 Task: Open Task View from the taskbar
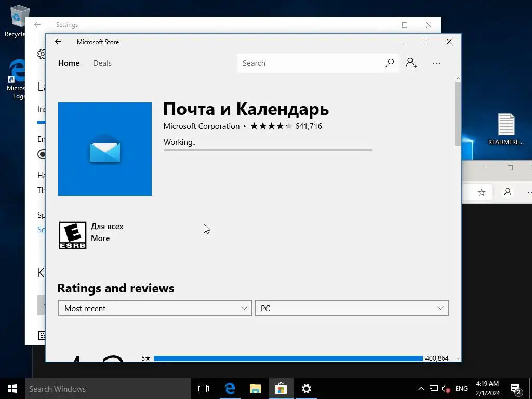(204, 389)
